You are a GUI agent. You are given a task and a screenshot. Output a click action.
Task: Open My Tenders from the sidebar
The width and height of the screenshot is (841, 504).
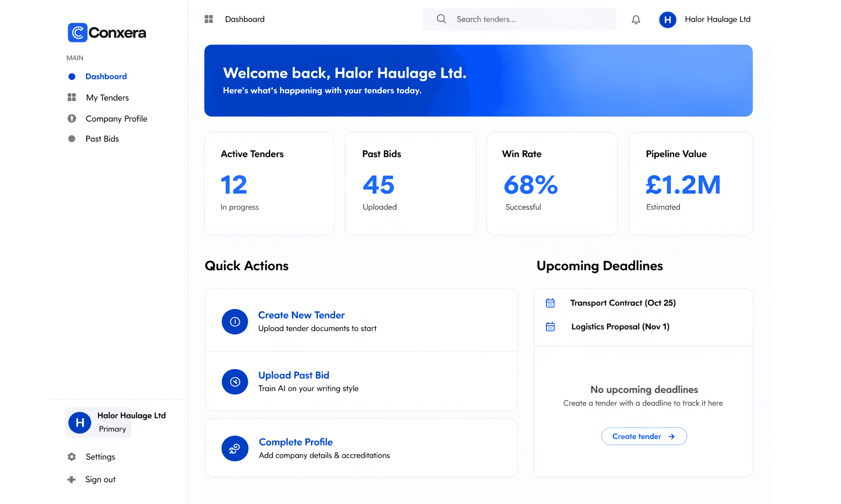[107, 97]
